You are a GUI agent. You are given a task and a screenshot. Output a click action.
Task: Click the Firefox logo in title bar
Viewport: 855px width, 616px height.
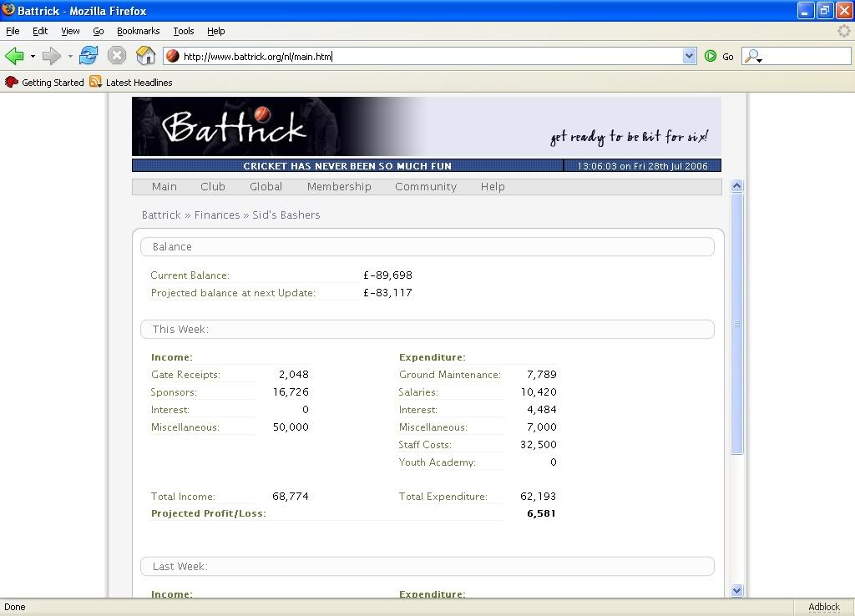(x=8, y=10)
